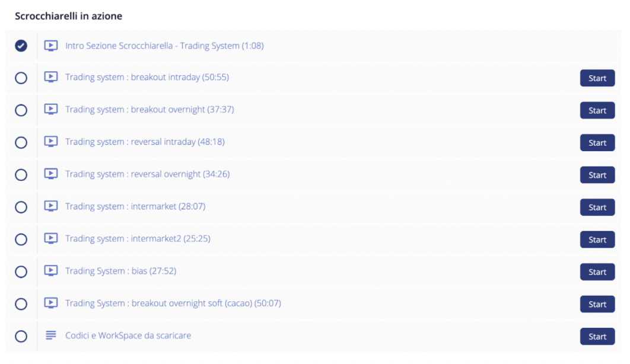Toggle completion circle for intermarket2 lesson
The height and width of the screenshot is (364, 630).
[x=21, y=240]
